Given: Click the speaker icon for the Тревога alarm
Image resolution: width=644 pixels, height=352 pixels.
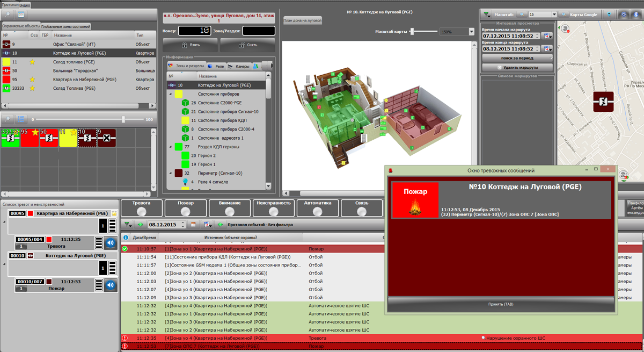Looking at the screenshot, I should [x=111, y=243].
